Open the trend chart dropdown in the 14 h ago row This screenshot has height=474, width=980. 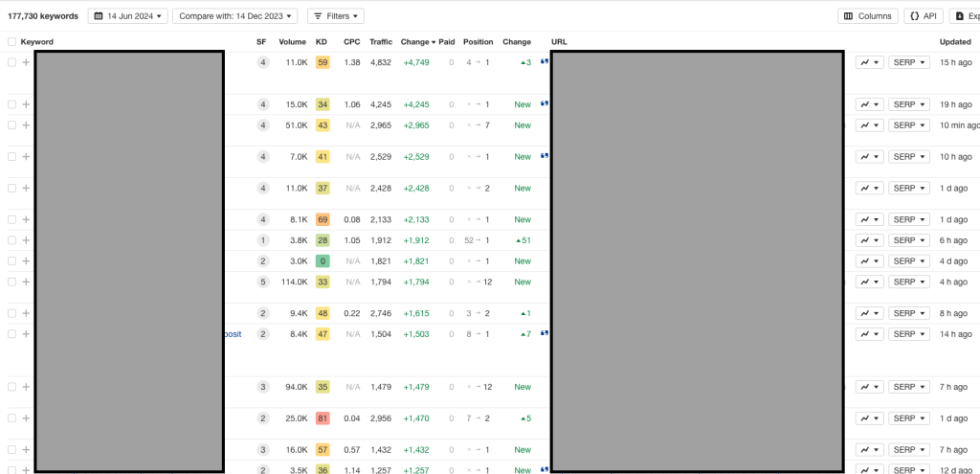[869, 334]
